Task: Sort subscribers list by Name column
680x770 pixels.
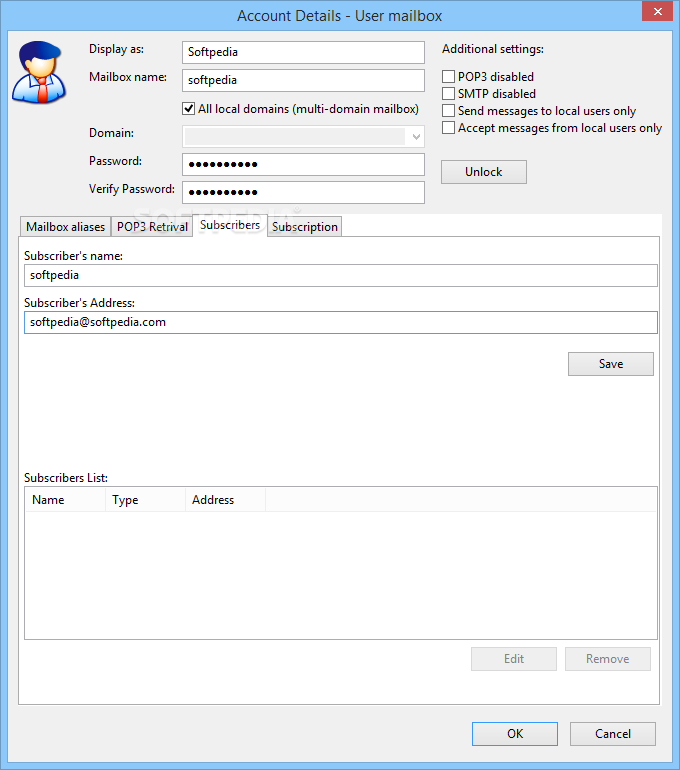Action: pos(65,500)
